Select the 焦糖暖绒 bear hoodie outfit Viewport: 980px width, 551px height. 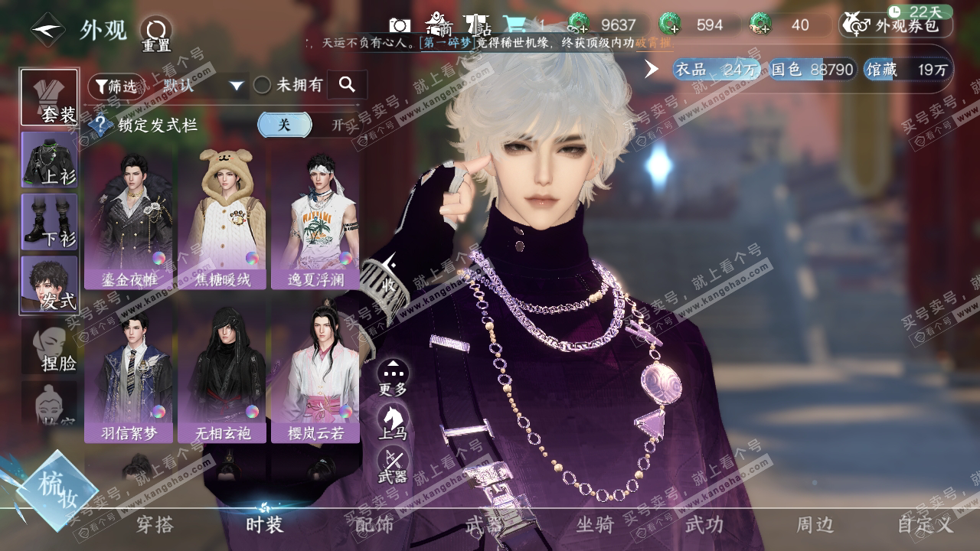222,218
